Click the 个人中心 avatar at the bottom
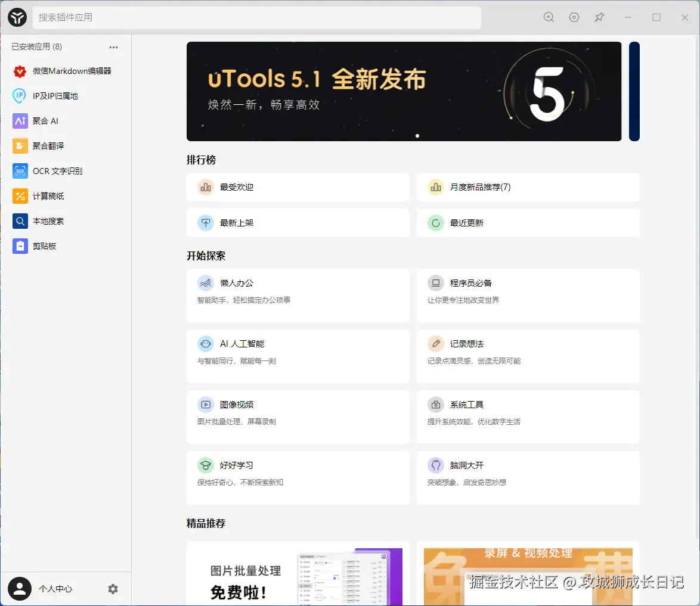 coord(20,589)
